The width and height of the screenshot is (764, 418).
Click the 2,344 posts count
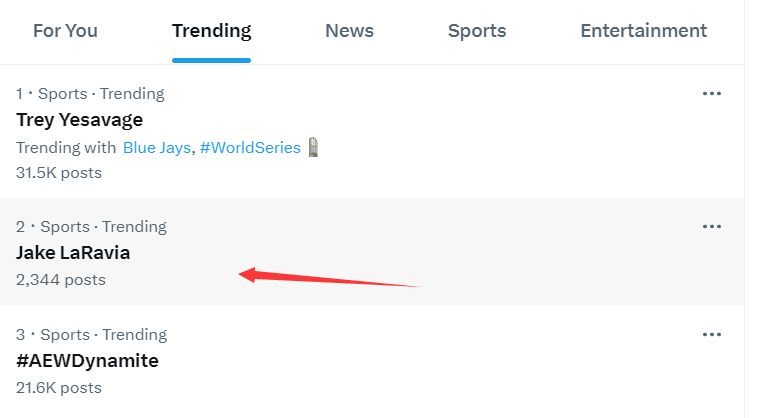point(61,280)
